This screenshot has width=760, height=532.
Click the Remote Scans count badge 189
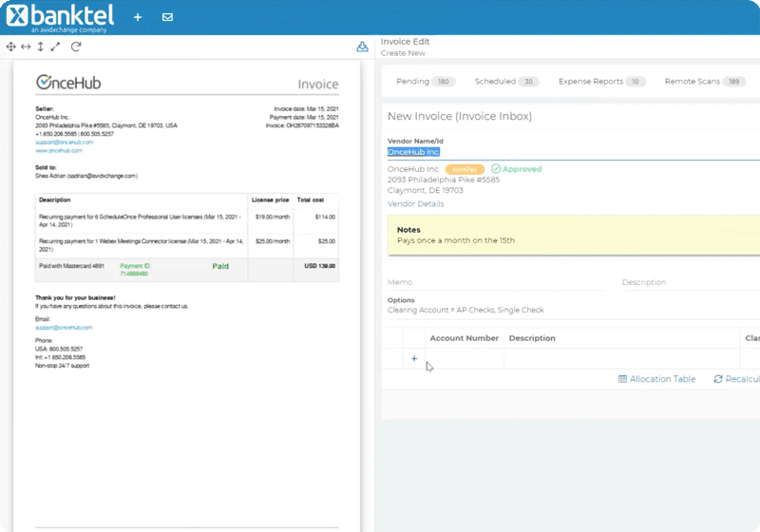[733, 82]
